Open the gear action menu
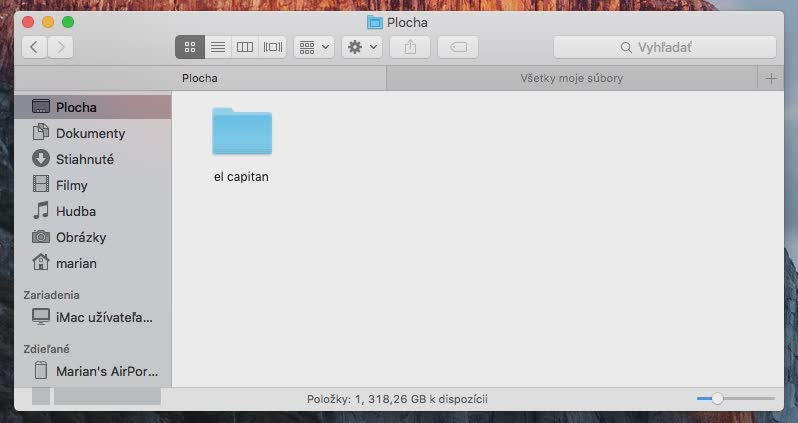This screenshot has width=798, height=423. [x=362, y=47]
